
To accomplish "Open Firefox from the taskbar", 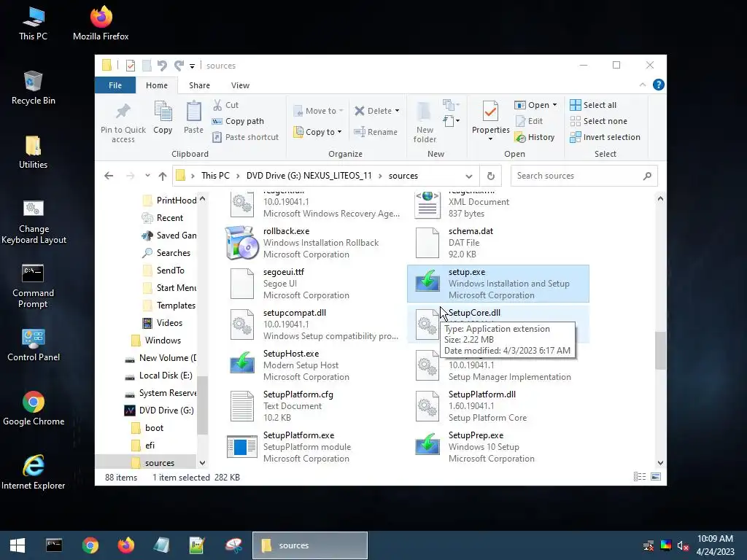I will tap(125, 545).
